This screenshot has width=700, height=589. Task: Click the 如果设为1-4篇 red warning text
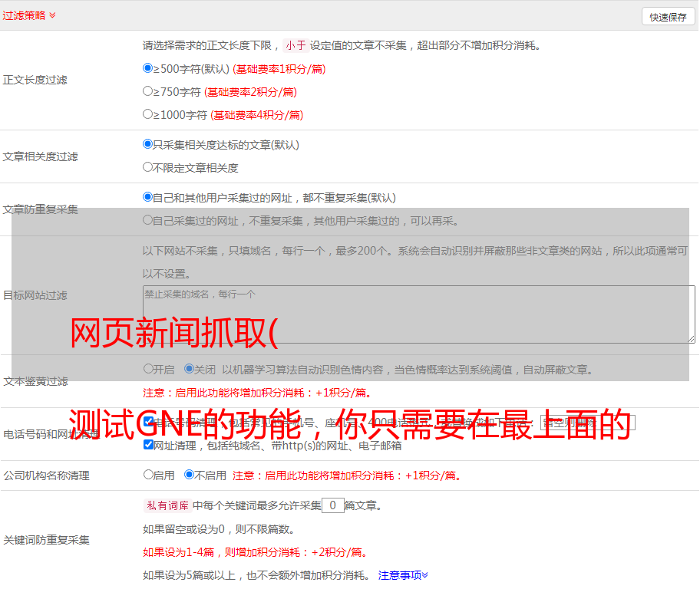[x=255, y=552]
